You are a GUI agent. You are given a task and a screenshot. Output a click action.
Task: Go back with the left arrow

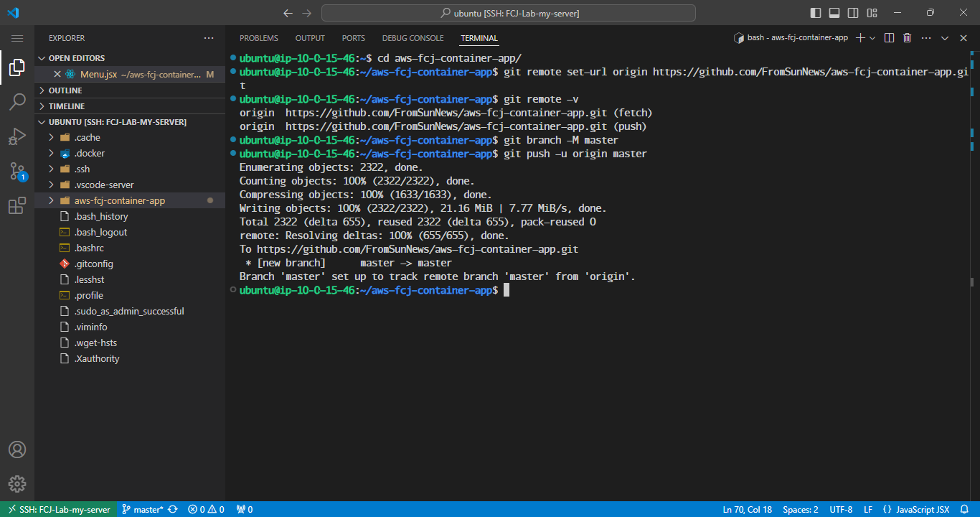pyautogui.click(x=288, y=13)
